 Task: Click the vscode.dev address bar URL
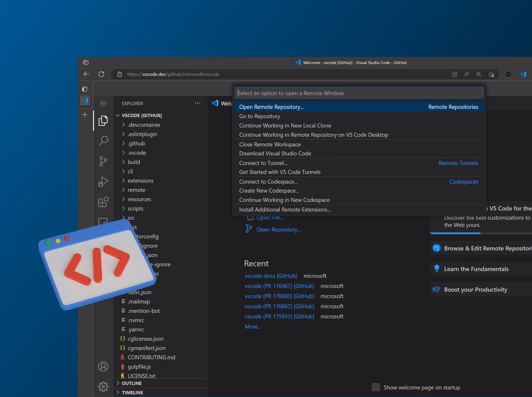coord(173,74)
